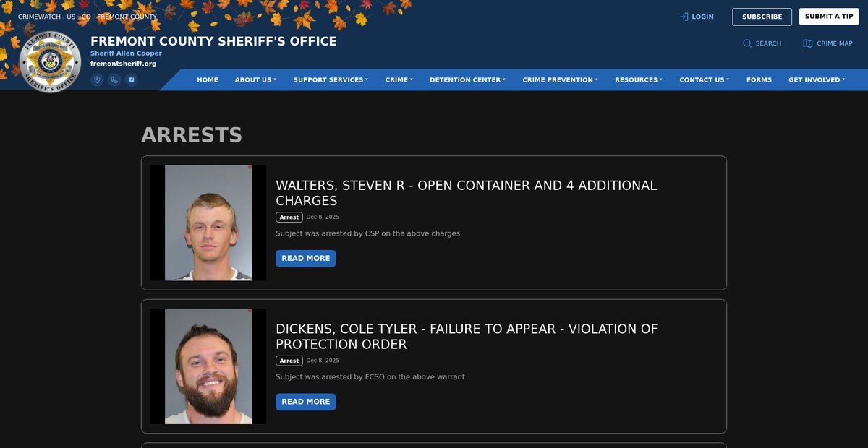Click the magnifier icon beside Search

(747, 43)
